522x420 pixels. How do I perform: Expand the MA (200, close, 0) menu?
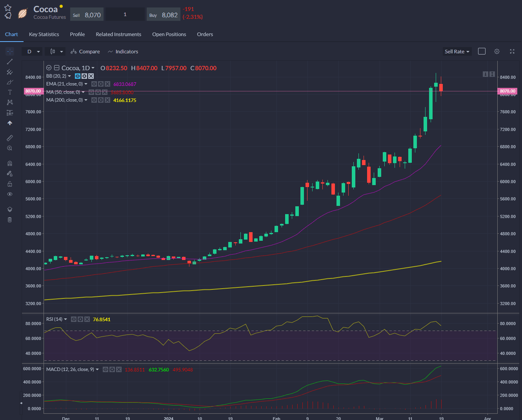point(86,100)
